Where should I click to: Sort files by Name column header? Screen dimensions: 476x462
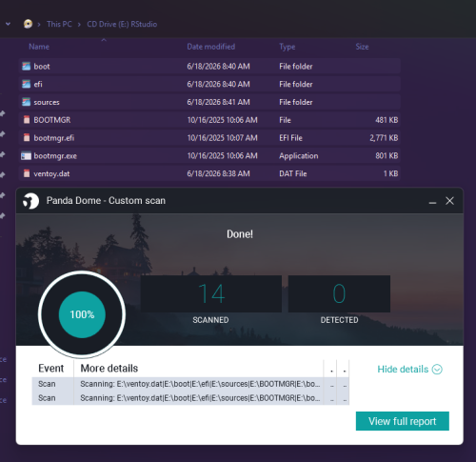pyautogui.click(x=39, y=47)
